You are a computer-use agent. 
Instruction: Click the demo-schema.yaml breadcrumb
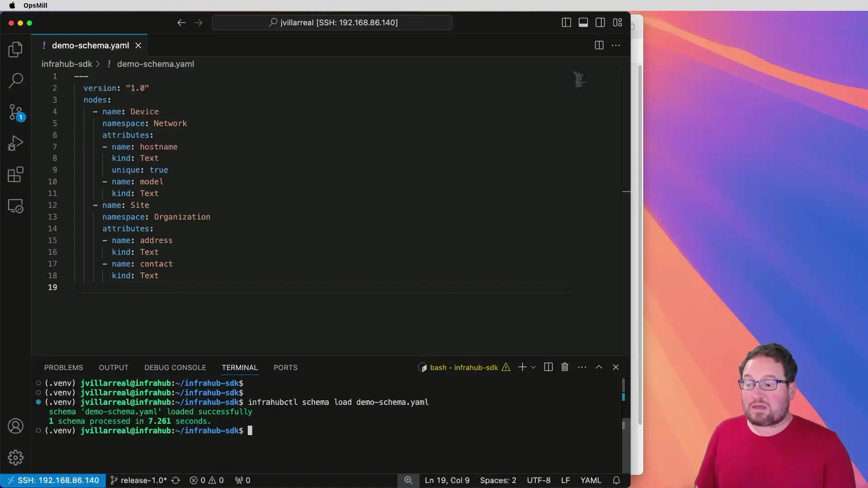click(155, 64)
